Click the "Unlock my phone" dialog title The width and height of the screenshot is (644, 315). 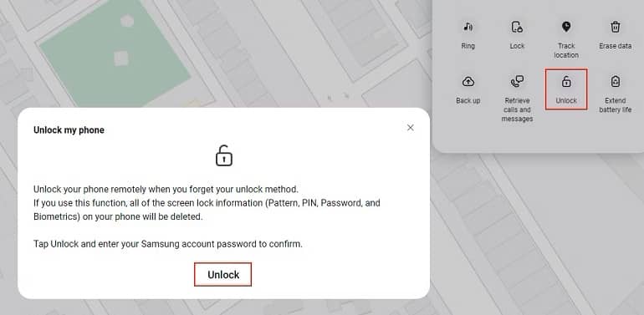click(x=69, y=130)
